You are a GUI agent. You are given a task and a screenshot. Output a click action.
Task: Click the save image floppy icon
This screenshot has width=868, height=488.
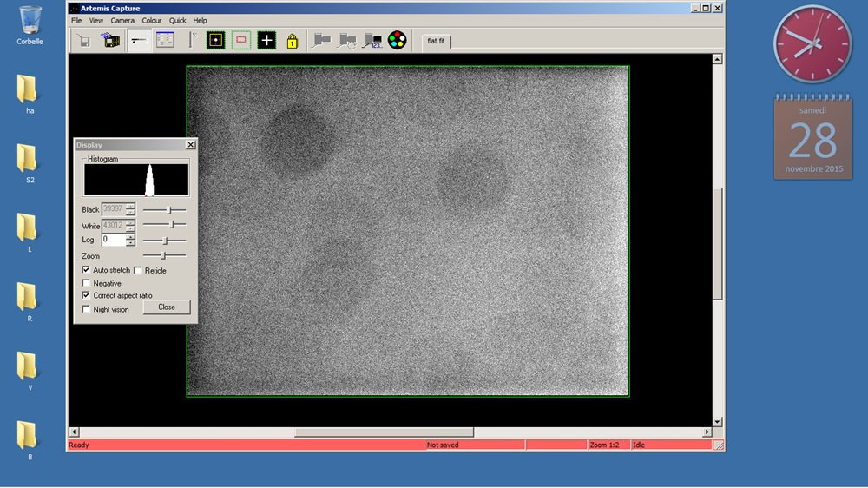83,40
